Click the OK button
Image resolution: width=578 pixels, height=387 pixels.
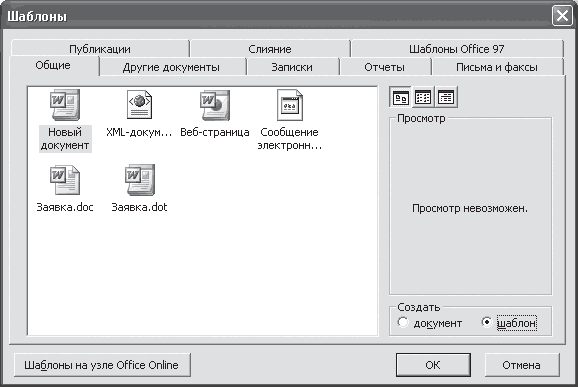pyautogui.click(x=433, y=365)
